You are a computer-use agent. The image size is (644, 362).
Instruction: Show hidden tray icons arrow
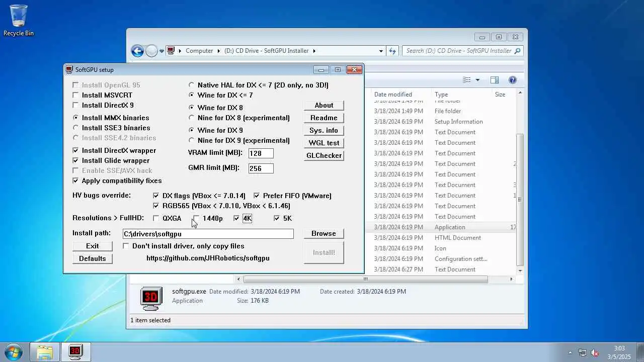(x=570, y=352)
